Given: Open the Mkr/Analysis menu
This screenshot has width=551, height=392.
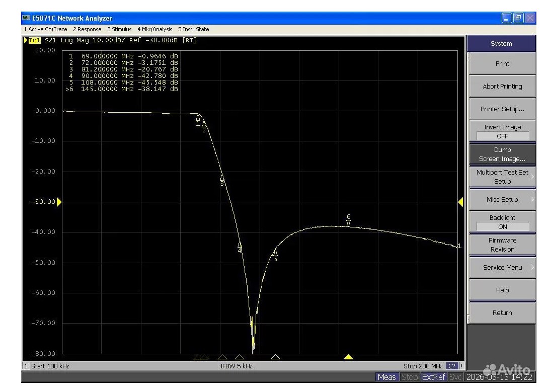Looking at the screenshot, I should tap(154, 29).
